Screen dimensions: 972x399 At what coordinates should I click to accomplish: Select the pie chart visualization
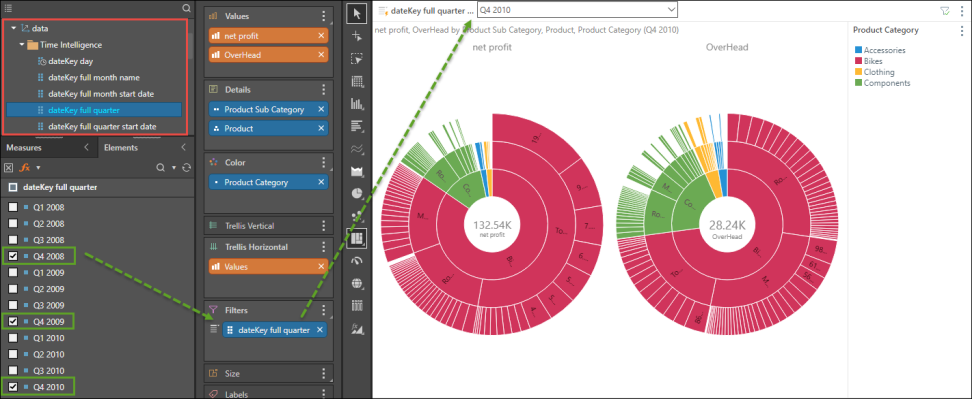point(356,193)
